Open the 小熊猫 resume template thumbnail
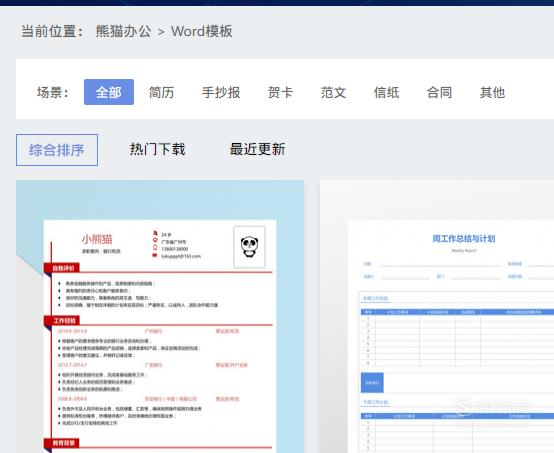Image resolution: width=554 pixels, height=453 pixels. [x=160, y=317]
